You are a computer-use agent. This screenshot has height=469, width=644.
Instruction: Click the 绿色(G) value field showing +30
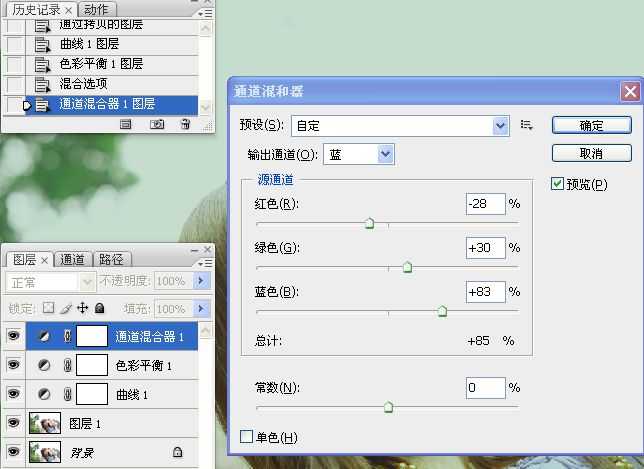pos(485,248)
